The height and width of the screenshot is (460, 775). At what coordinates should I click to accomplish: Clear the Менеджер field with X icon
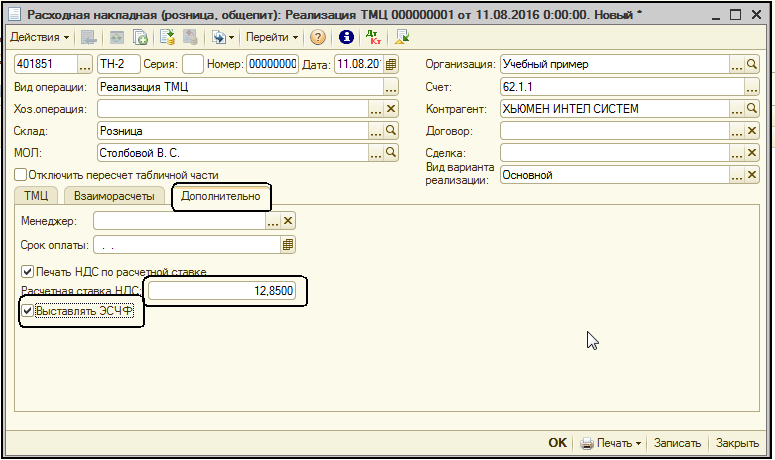pyautogui.click(x=288, y=221)
